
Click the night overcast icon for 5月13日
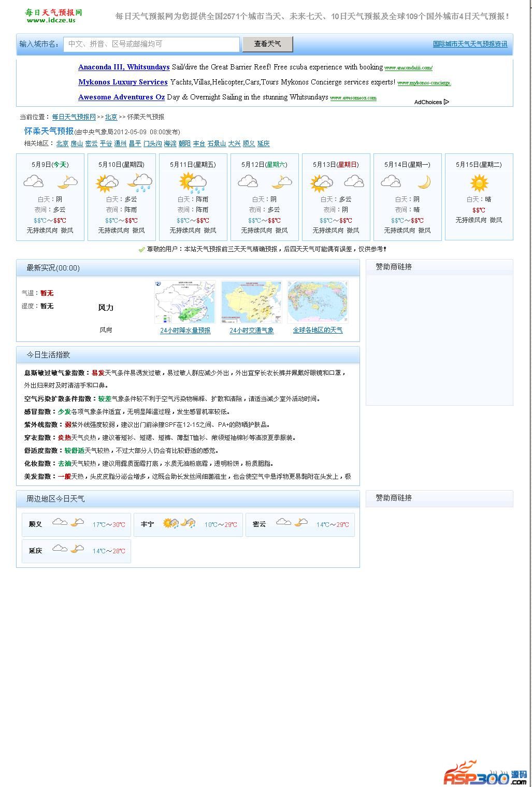pos(354,181)
